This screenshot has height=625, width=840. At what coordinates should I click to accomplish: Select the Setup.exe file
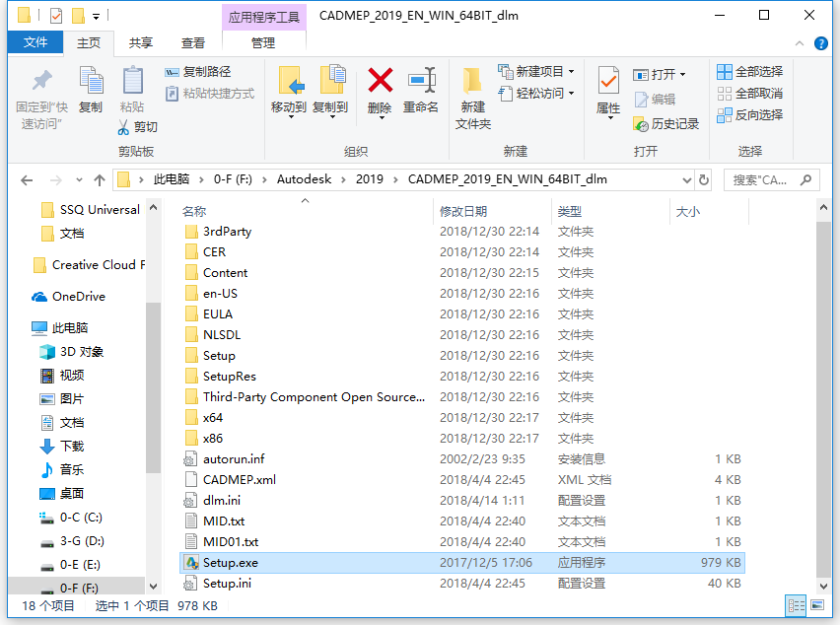click(462, 563)
